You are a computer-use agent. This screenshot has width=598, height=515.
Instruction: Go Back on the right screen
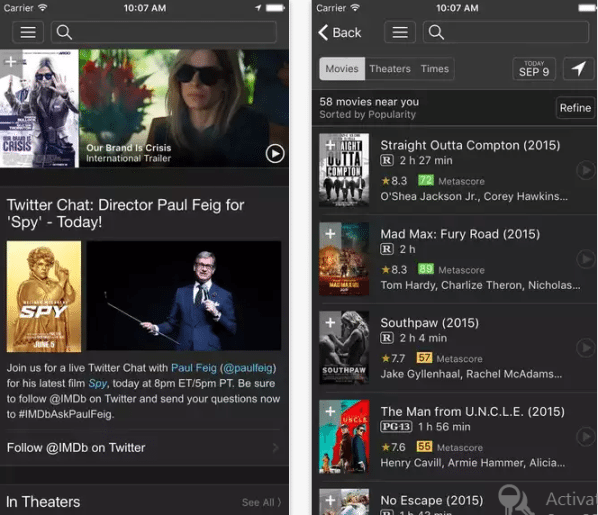point(340,33)
